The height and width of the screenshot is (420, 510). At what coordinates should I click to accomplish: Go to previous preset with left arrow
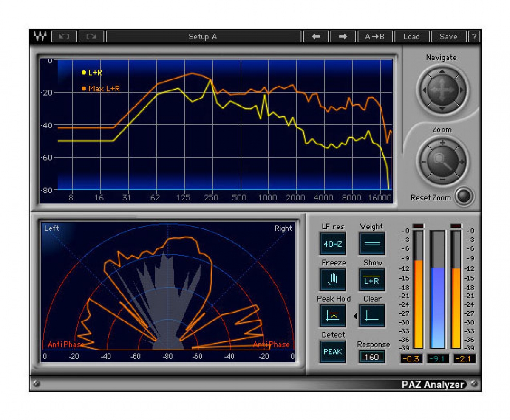click(316, 37)
